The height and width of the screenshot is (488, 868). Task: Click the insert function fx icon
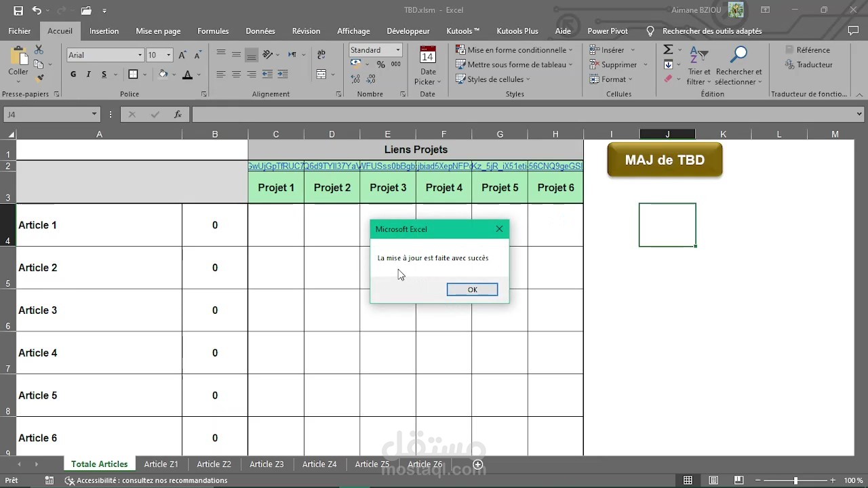coord(178,115)
